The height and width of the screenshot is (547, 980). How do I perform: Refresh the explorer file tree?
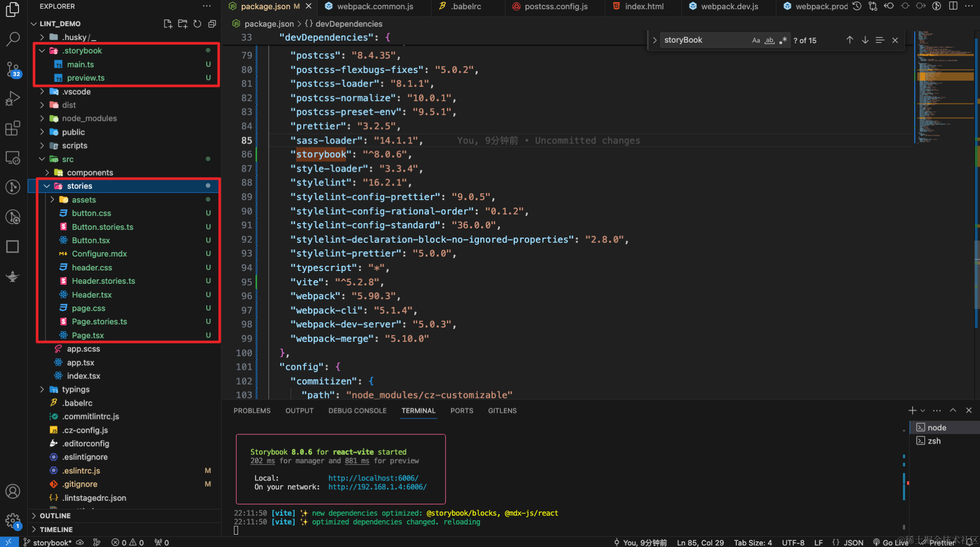(x=197, y=24)
